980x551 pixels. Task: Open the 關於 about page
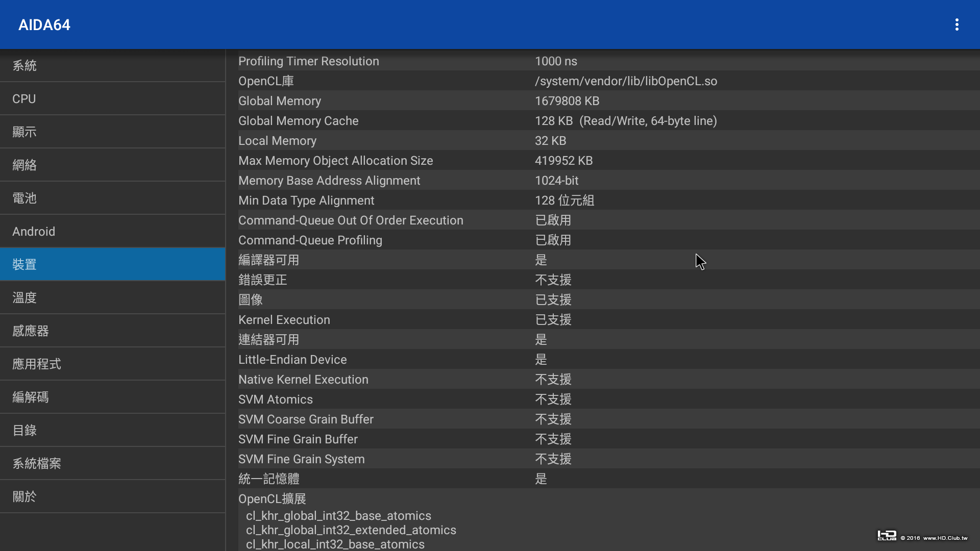tap(112, 496)
